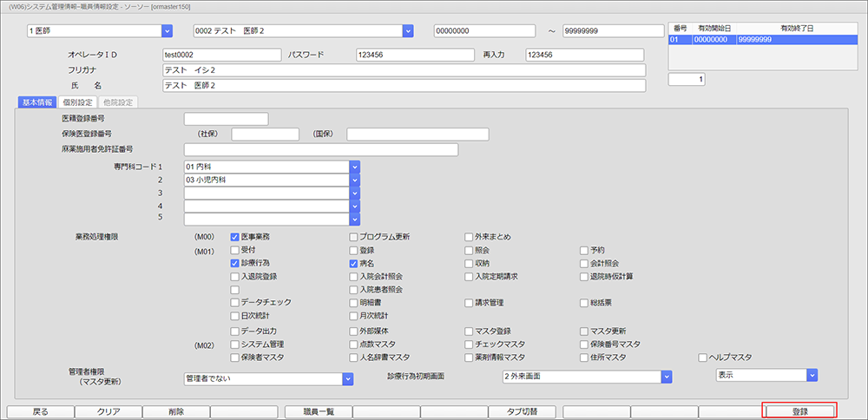Open the empty 専門科コード 3 dropdown
868x420 pixels.
tap(355, 194)
